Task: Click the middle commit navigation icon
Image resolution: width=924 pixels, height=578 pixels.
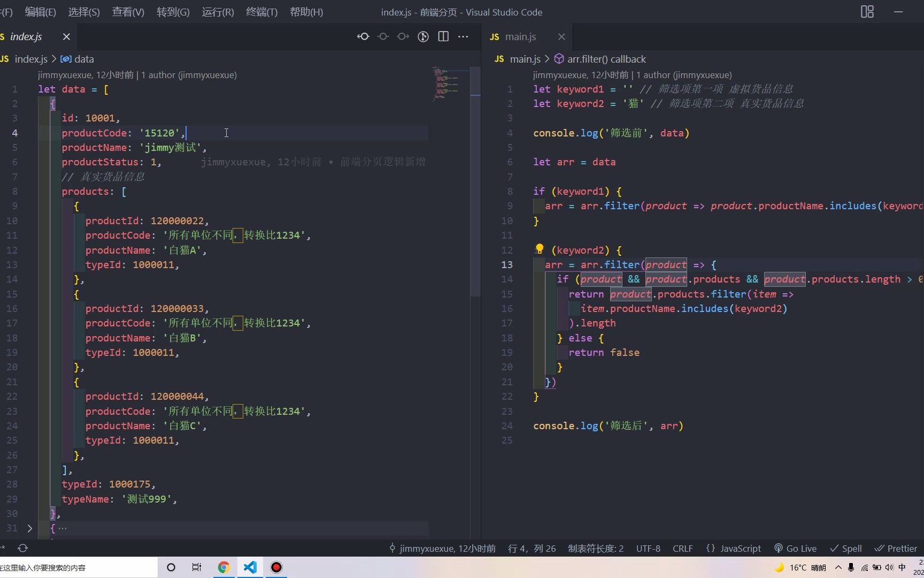Action: point(383,36)
